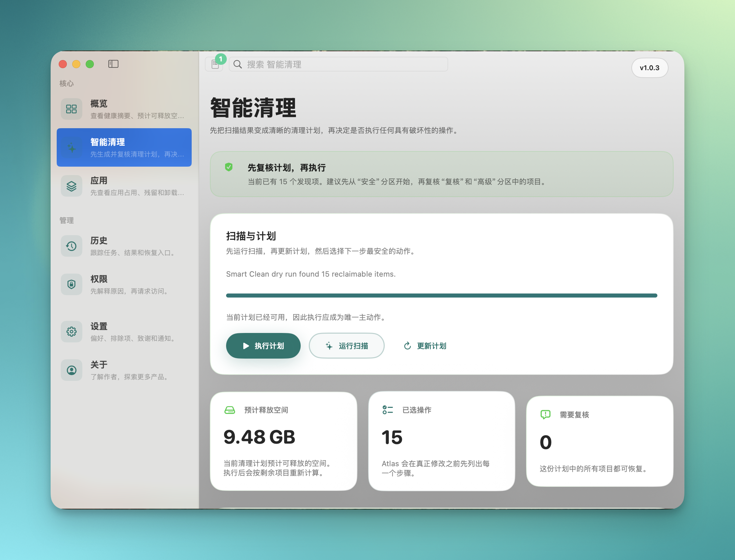Select the 概览 (Overview) sidebar icon
This screenshot has height=560, width=735.
tap(71, 109)
